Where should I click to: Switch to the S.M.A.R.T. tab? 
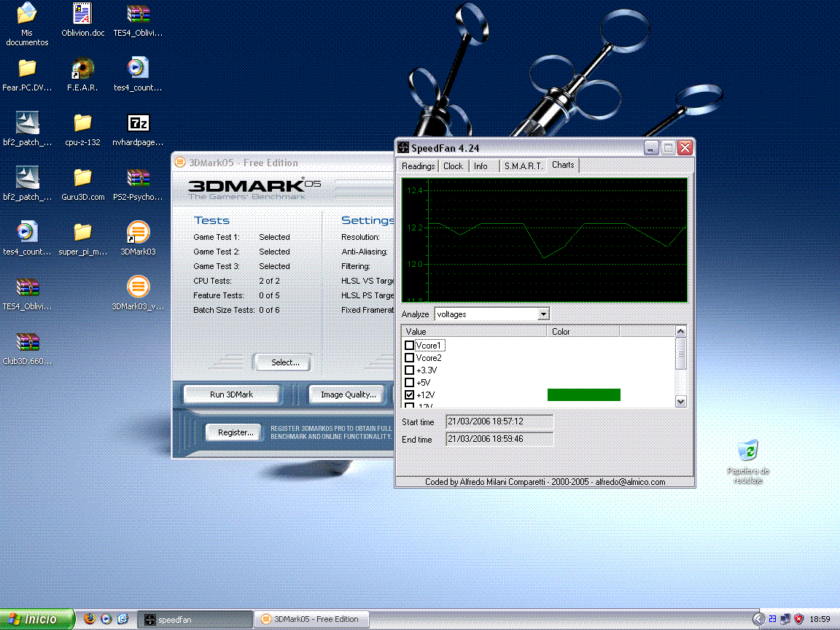[524, 166]
